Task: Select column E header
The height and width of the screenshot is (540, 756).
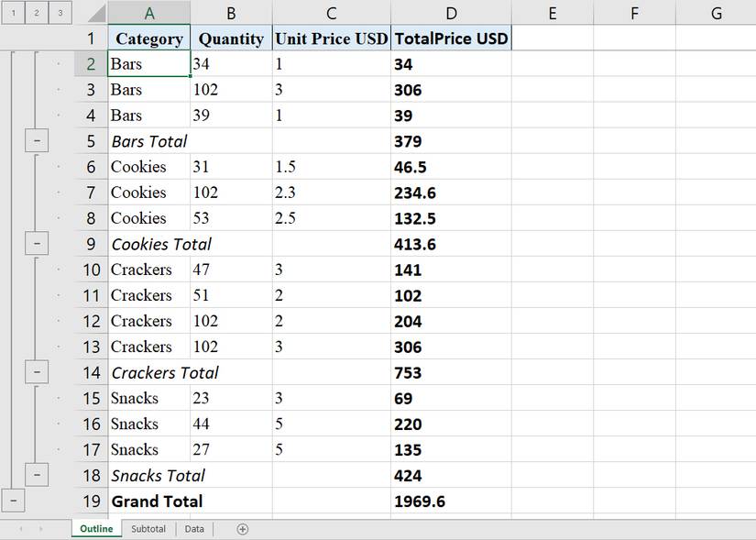Action: click(553, 13)
